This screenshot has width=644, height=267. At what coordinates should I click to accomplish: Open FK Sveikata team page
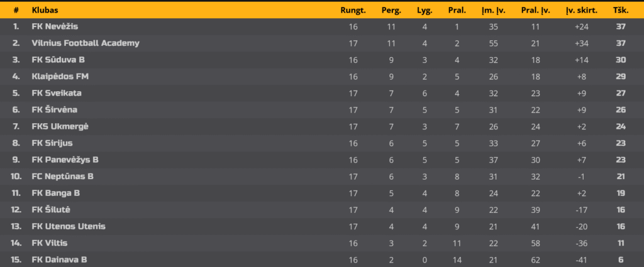click(56, 93)
